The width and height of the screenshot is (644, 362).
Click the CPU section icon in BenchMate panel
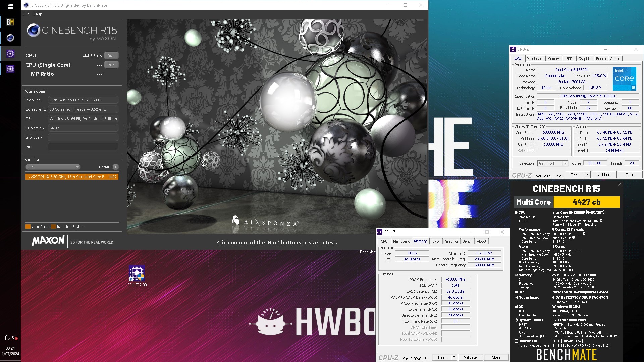point(516,212)
